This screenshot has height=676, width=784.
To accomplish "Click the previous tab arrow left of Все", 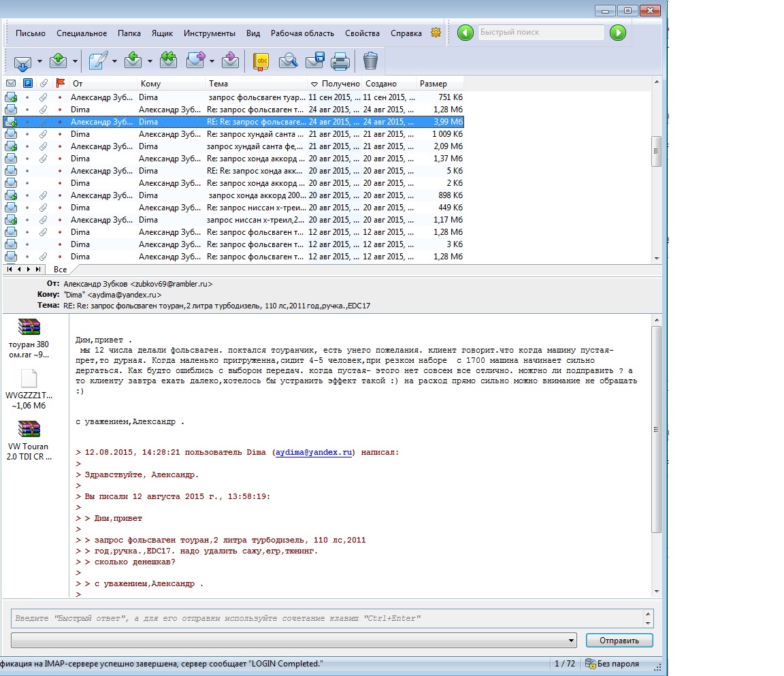I will tap(19, 269).
